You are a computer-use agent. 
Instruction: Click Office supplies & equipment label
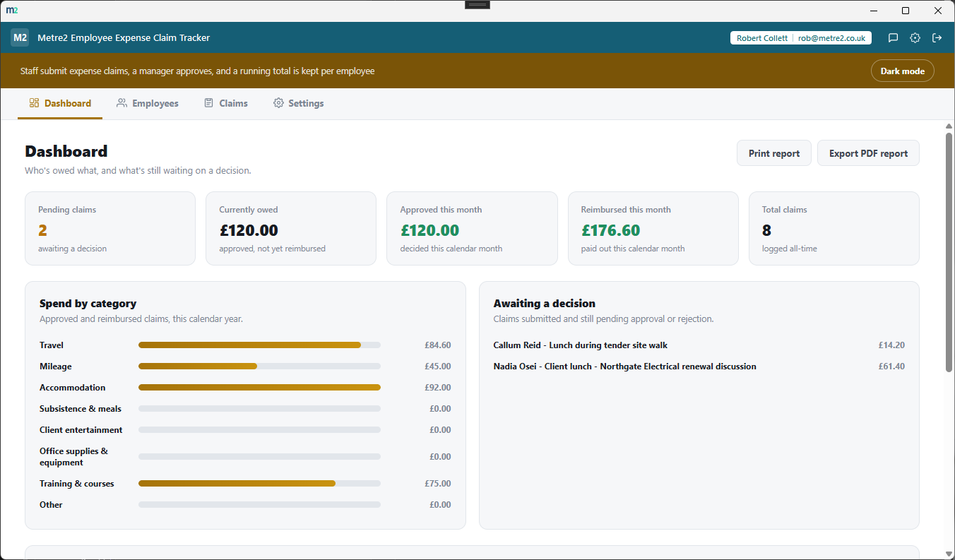[74, 457]
